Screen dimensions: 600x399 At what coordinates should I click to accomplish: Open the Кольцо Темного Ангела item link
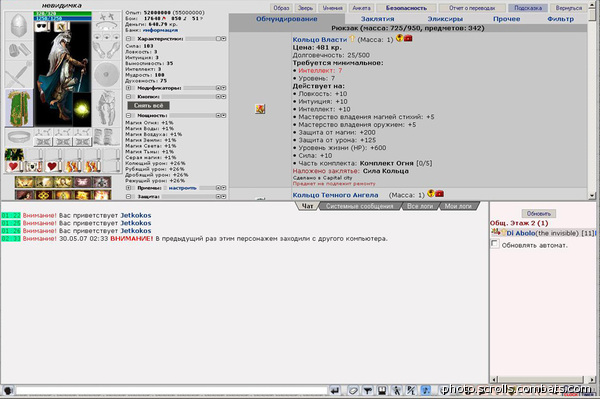[335, 195]
